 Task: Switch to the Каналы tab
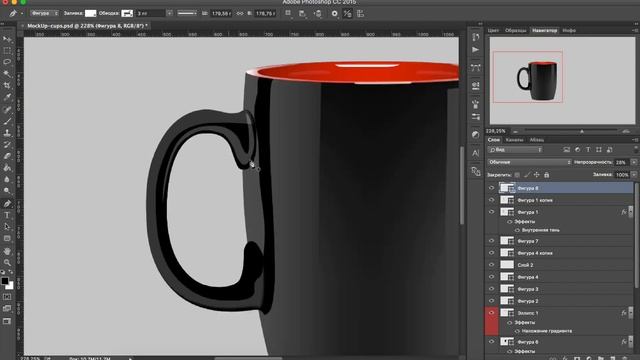coord(514,140)
